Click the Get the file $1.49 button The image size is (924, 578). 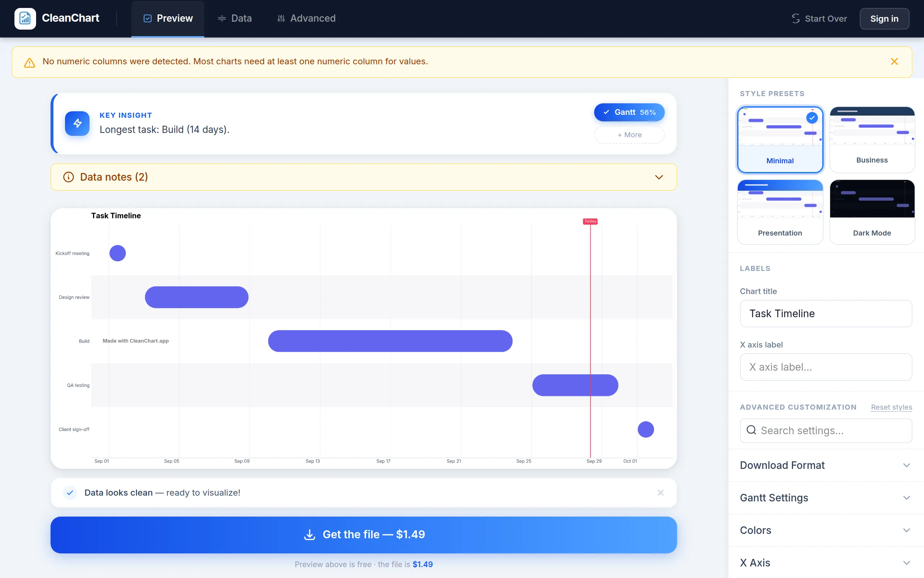(x=363, y=535)
